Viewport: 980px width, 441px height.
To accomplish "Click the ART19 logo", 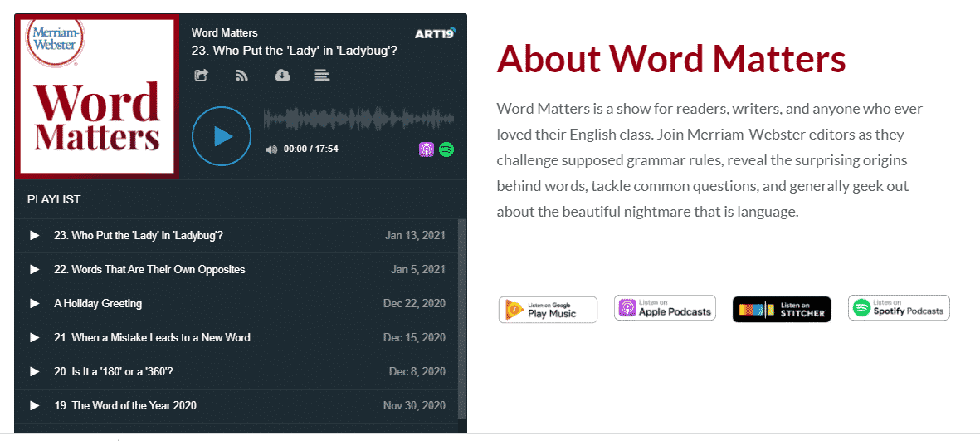I will [435, 33].
